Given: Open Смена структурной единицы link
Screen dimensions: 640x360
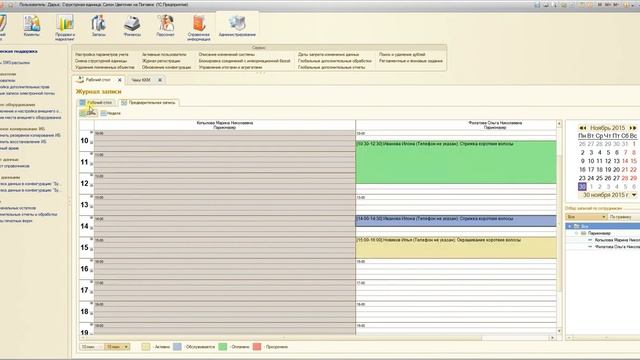Looking at the screenshot, I should point(101,61).
